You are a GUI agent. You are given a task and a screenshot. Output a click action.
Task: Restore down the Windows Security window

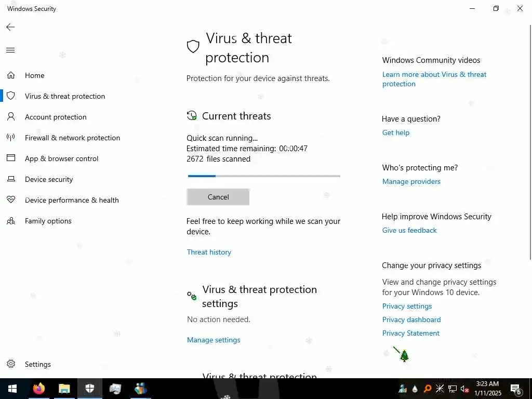click(496, 8)
